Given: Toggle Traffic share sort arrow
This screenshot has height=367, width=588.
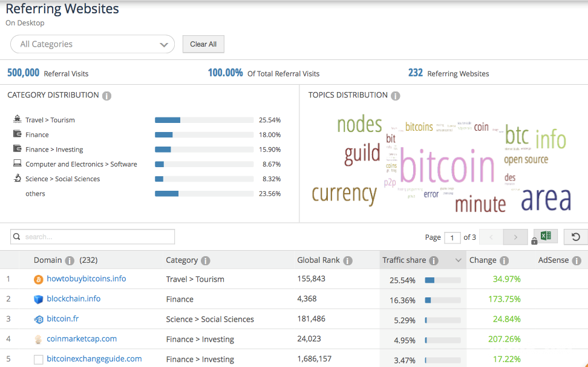Looking at the screenshot, I should (x=459, y=260).
